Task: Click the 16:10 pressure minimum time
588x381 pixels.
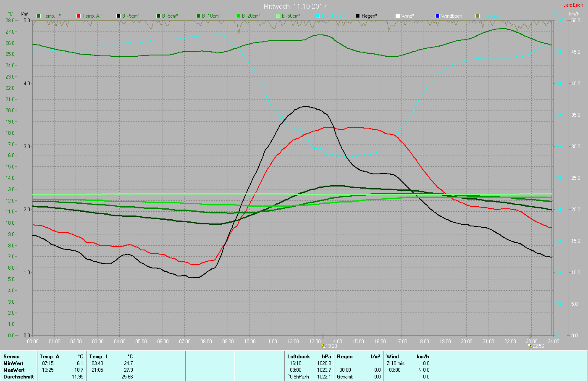Action: click(x=296, y=363)
